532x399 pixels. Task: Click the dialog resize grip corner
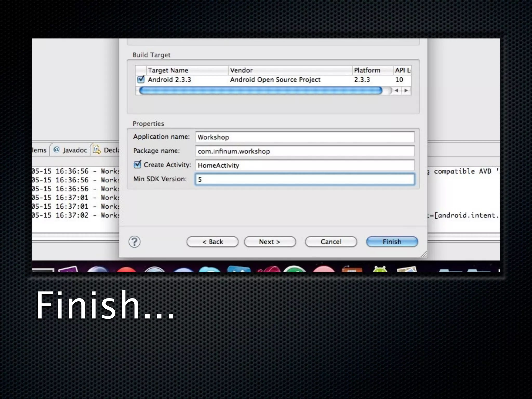coord(424,254)
